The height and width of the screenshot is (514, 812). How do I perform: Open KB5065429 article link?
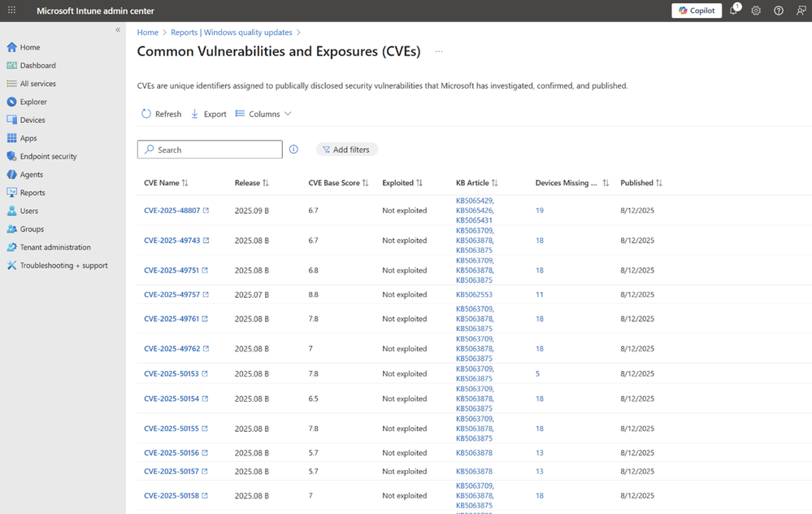[x=475, y=201]
